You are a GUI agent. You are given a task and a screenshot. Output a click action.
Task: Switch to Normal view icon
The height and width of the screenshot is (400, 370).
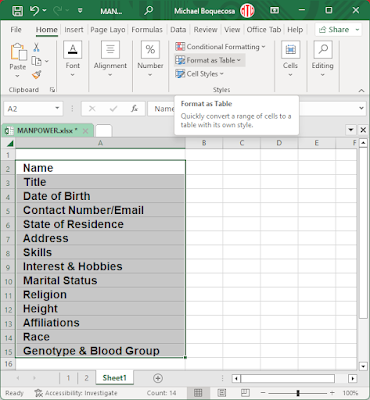pos(198,393)
